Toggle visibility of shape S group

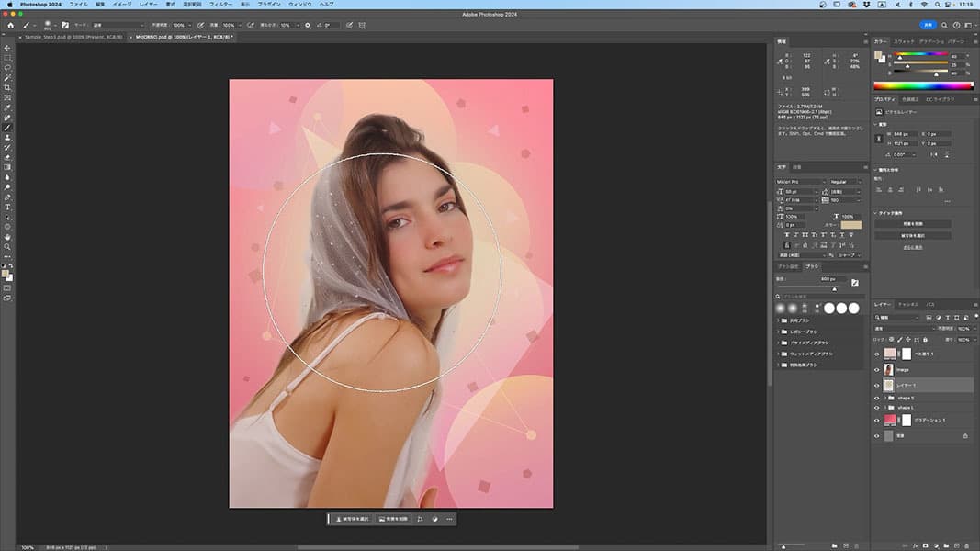pos(876,398)
